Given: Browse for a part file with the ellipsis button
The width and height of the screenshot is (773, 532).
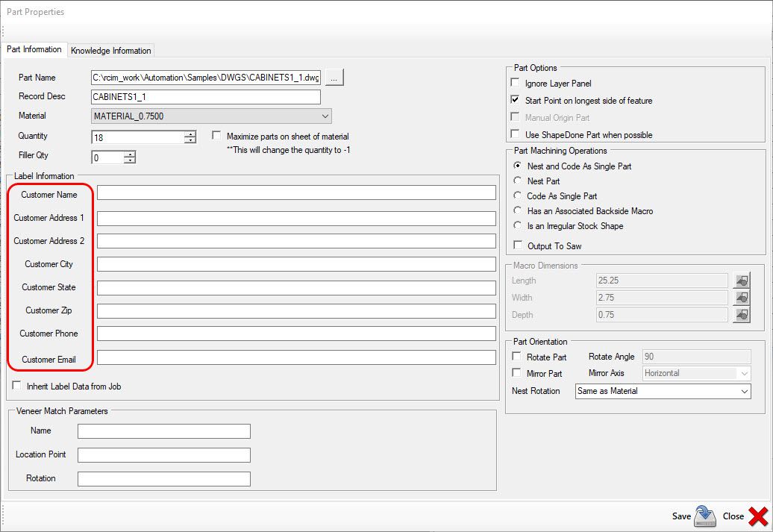Looking at the screenshot, I should click(334, 78).
